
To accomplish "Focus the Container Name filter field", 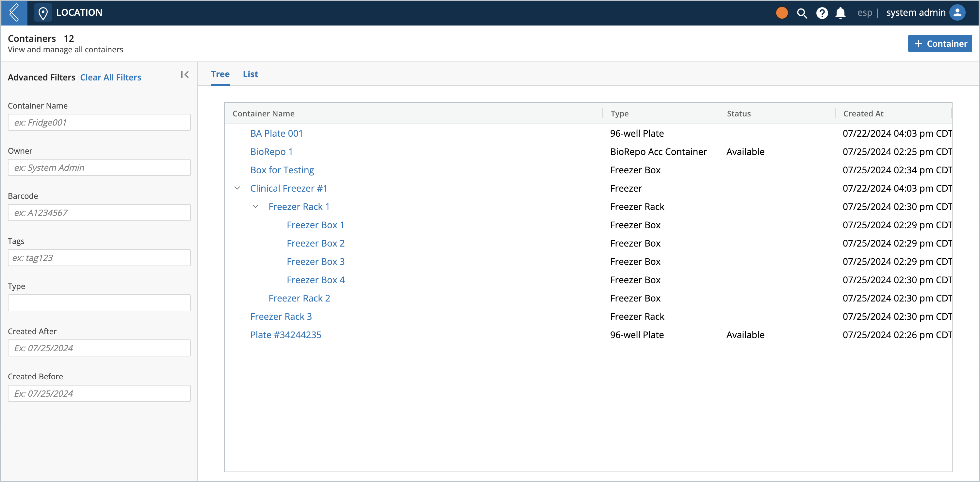I will pos(99,122).
